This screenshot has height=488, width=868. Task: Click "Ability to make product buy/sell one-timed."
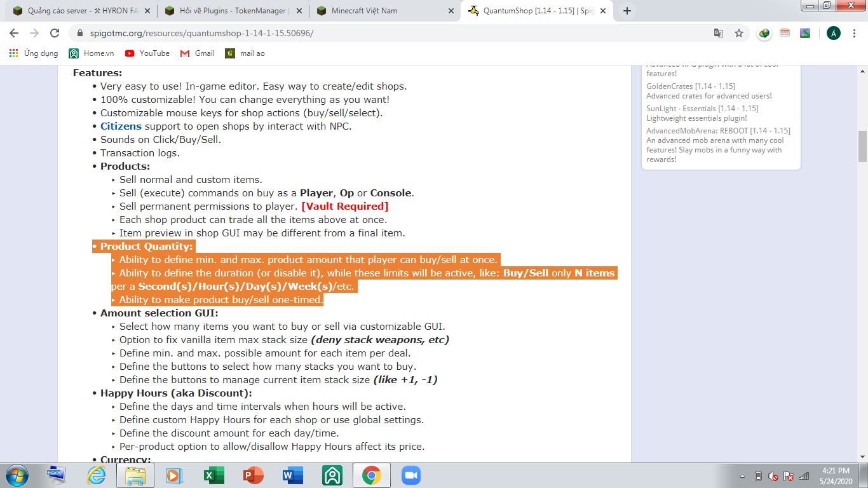pyautogui.click(x=221, y=300)
